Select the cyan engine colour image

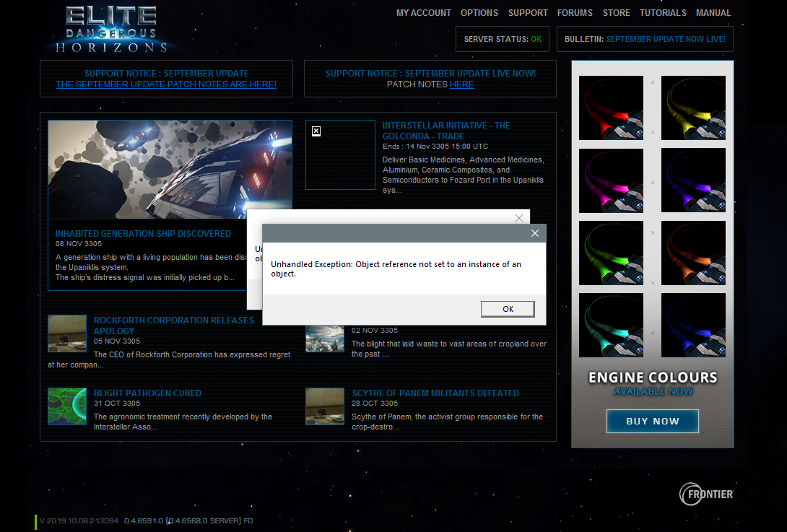(611, 326)
